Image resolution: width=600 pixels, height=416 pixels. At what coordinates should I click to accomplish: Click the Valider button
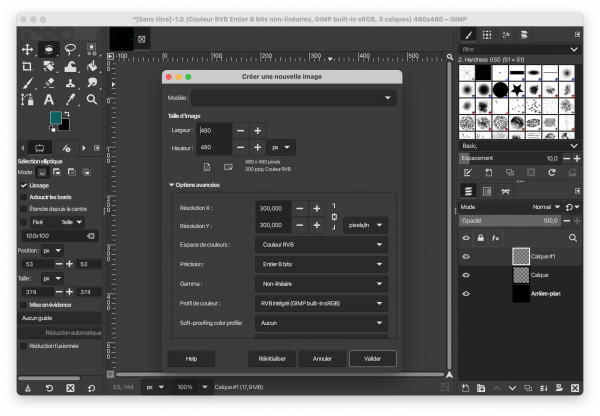[x=373, y=359]
